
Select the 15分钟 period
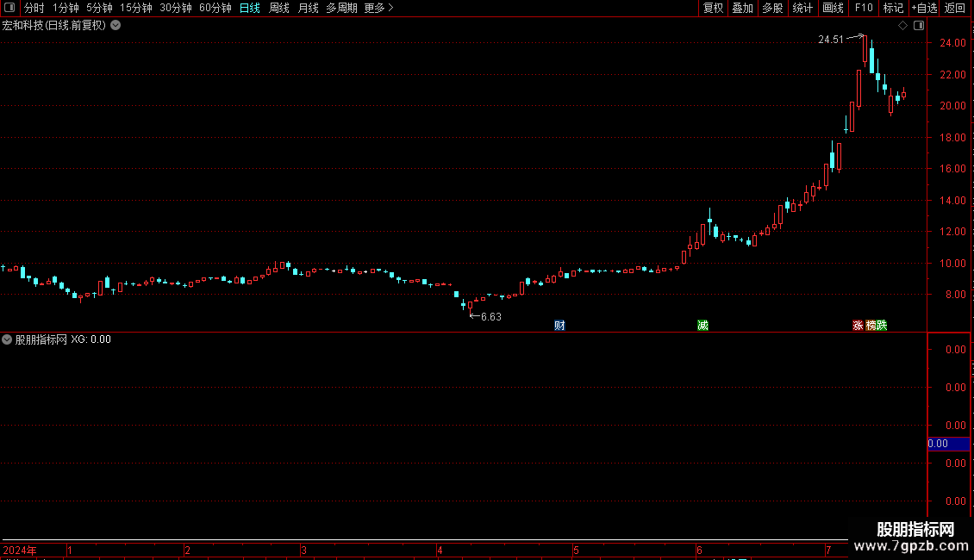coord(136,8)
